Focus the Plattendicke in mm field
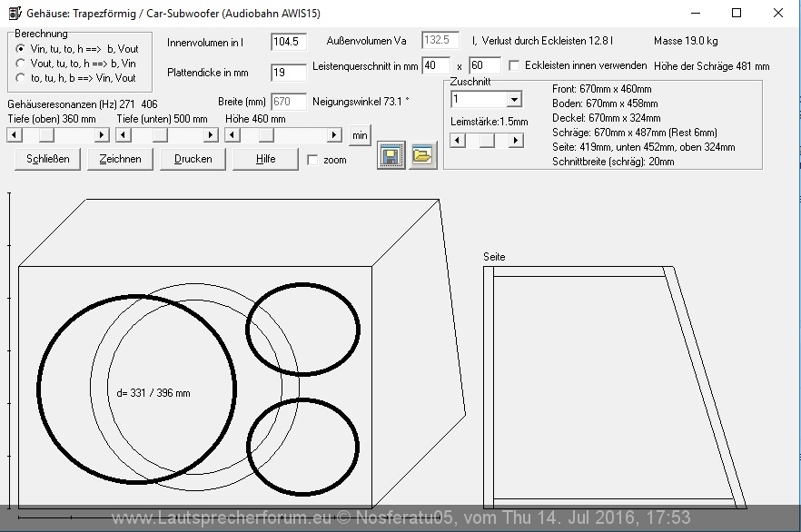Image resolution: width=801 pixels, height=532 pixels. point(289,73)
